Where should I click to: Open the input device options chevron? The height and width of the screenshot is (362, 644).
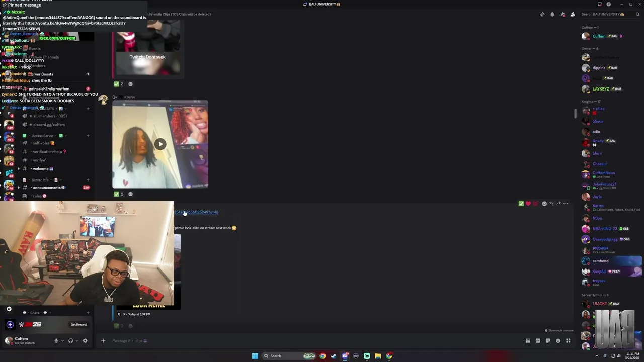click(x=62, y=341)
